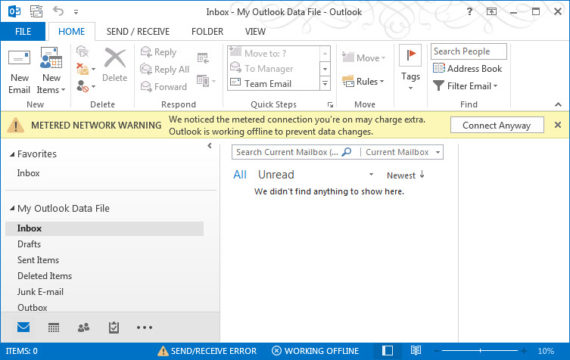Switch to Tasks view icon
The width and height of the screenshot is (570, 360).
(114, 328)
